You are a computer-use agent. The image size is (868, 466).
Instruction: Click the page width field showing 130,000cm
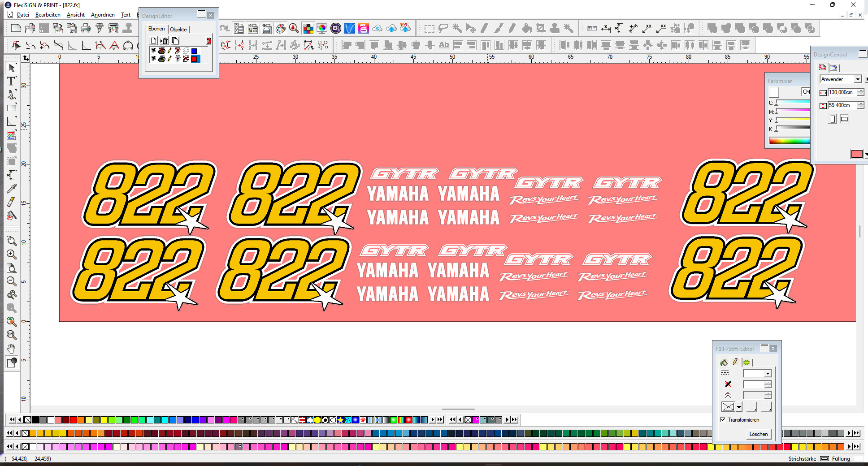842,92
